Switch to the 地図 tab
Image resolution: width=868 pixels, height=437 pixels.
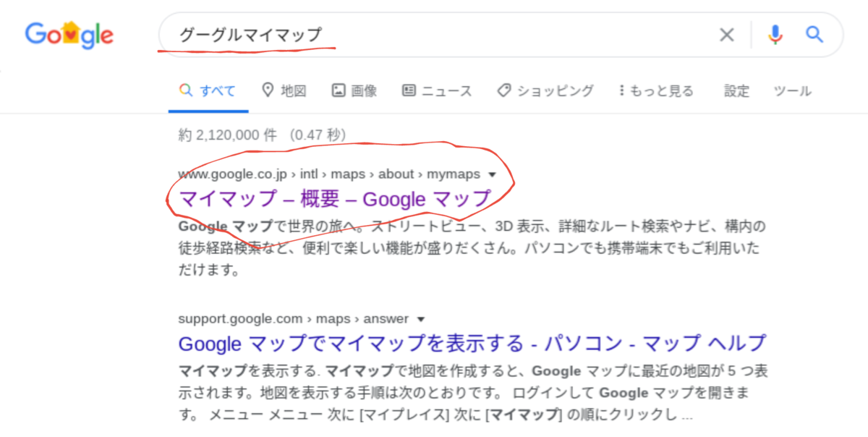click(284, 91)
